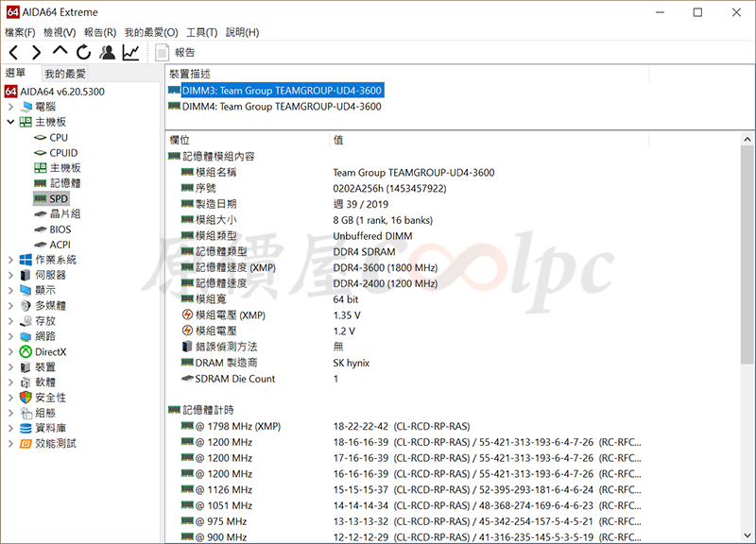Click the Forward navigation arrow
756x544 pixels.
pyautogui.click(x=36, y=52)
